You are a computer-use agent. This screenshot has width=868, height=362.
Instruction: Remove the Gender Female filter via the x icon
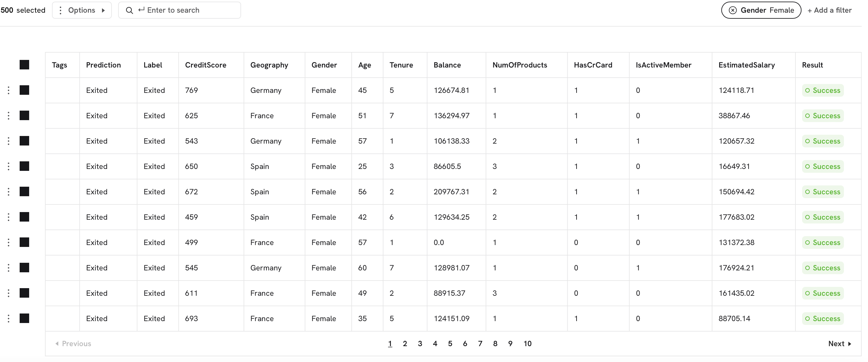(732, 10)
